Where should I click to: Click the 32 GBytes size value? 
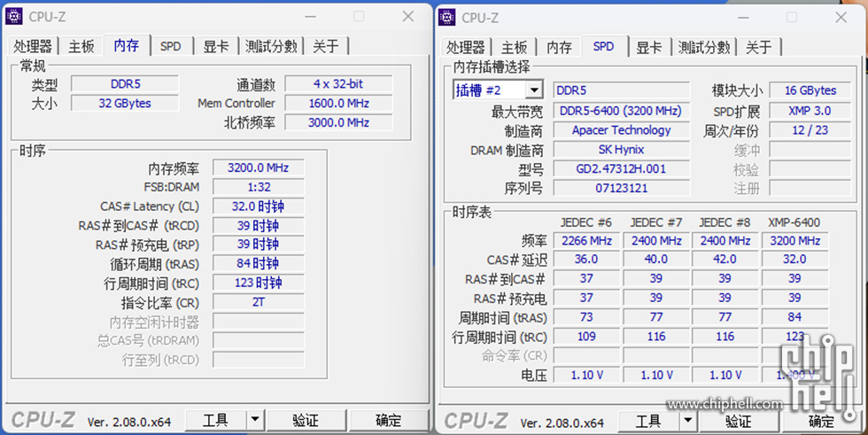point(125,104)
